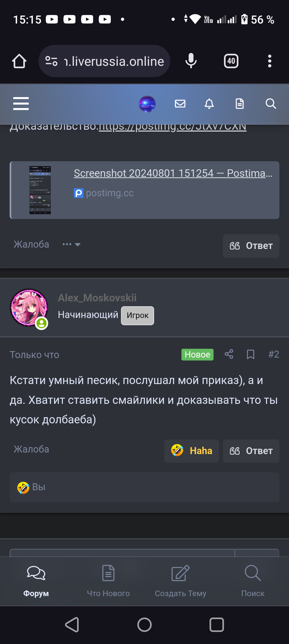Viewport: 289px width, 644px height.
Task: Open private messages envelope icon
Action: coord(180,103)
